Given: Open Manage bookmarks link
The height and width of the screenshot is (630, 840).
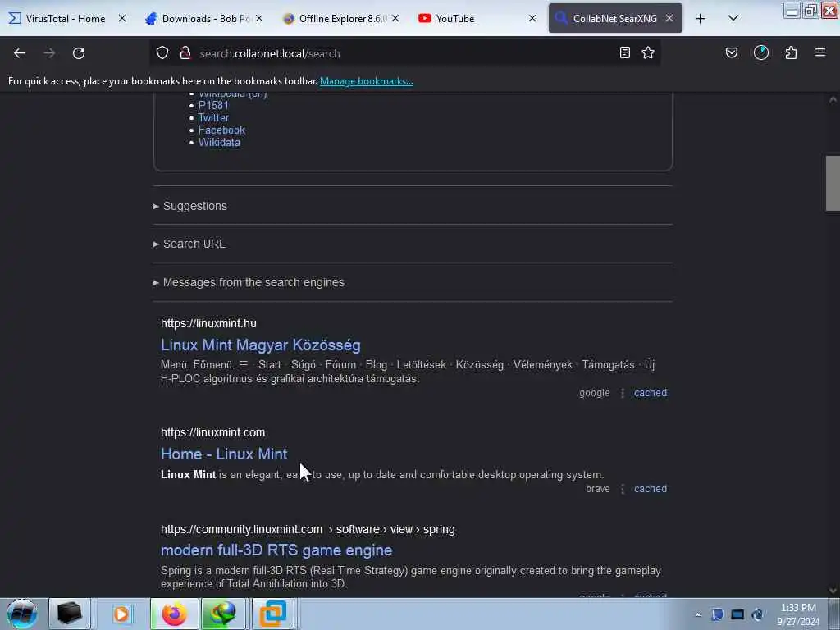Looking at the screenshot, I should [367, 81].
